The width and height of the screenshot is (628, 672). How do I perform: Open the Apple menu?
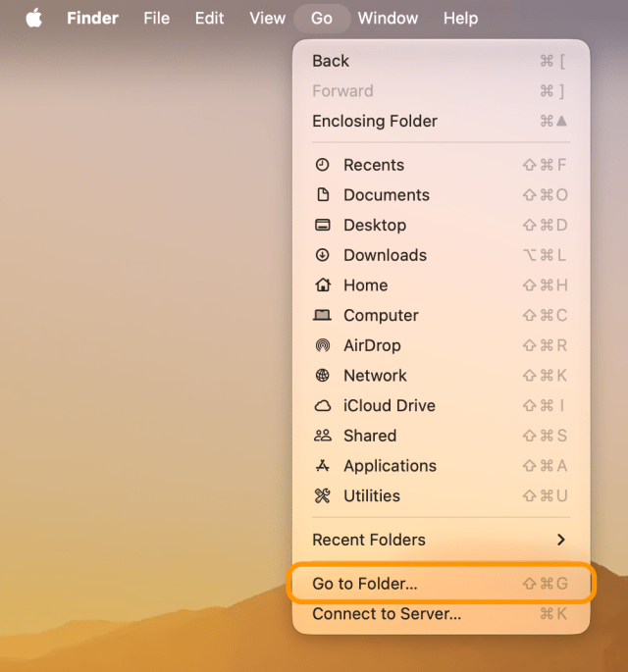(34, 19)
